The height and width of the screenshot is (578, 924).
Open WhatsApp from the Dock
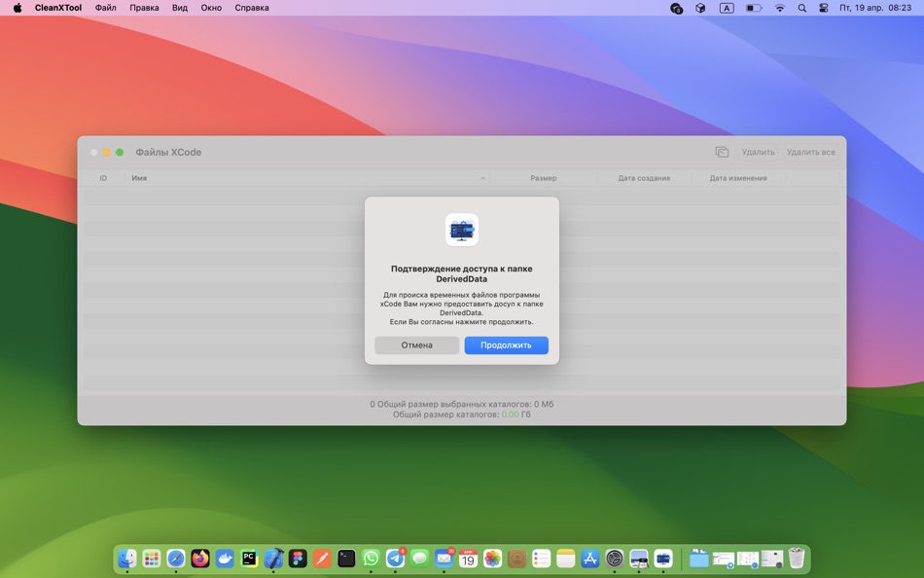(371, 558)
